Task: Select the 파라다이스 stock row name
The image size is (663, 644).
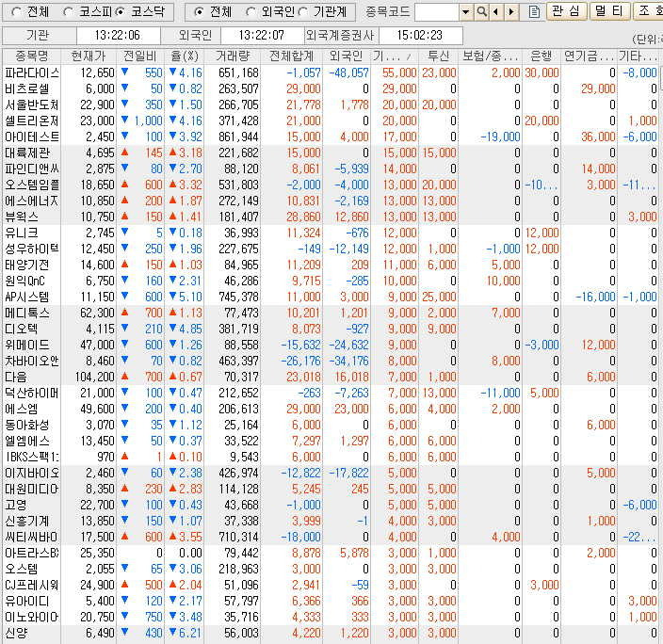Action: point(32,72)
